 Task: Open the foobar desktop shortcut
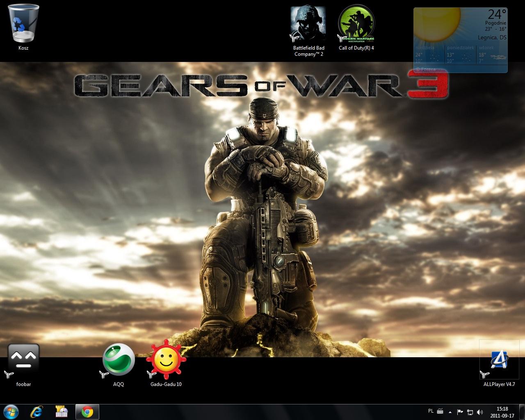(23, 365)
